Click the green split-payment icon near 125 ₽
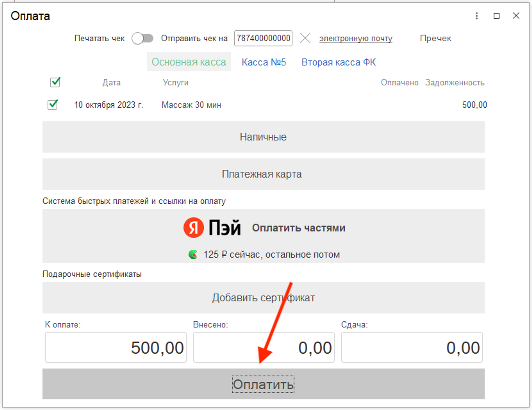Image resolution: width=532 pixels, height=410 pixels. click(x=193, y=255)
